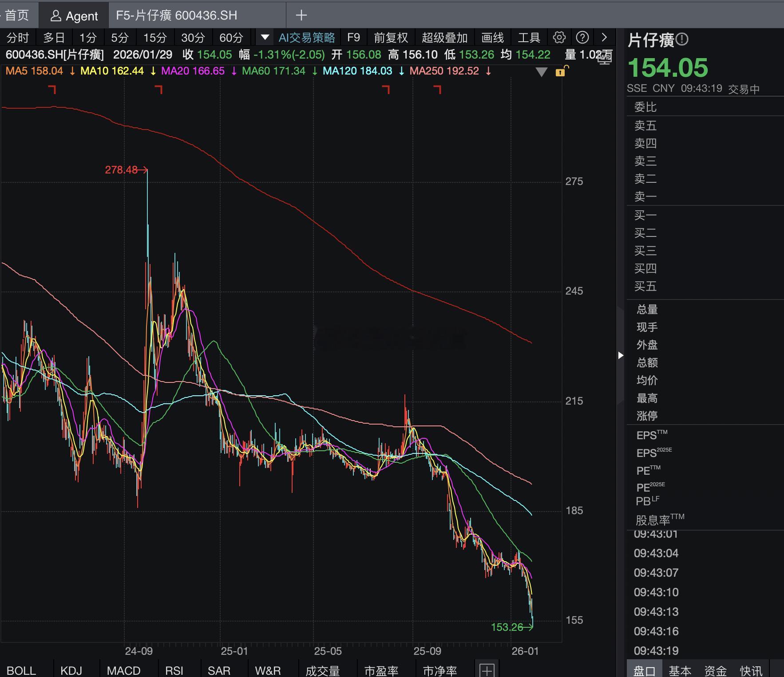
Task: Click the 153.26 low price label
Action: (x=507, y=627)
